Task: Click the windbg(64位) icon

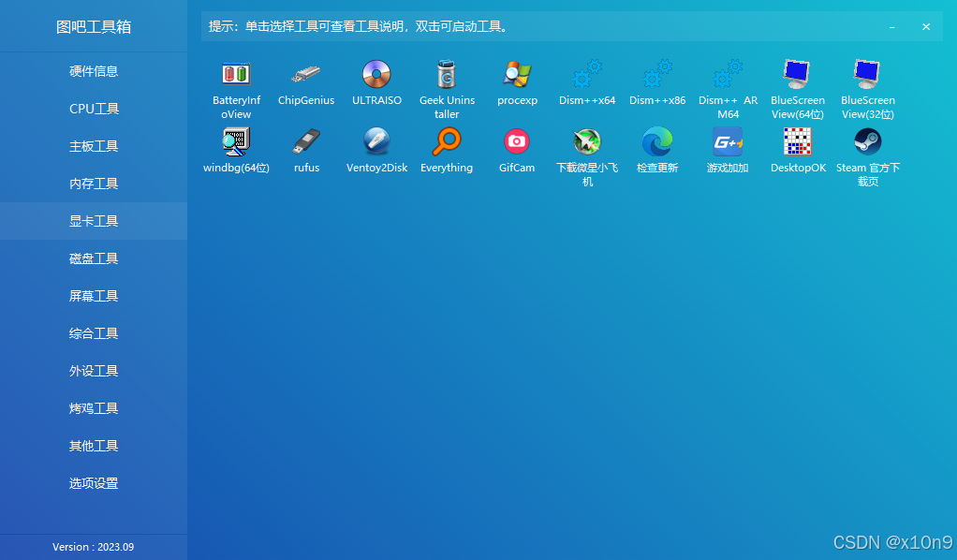Action: pos(236,141)
